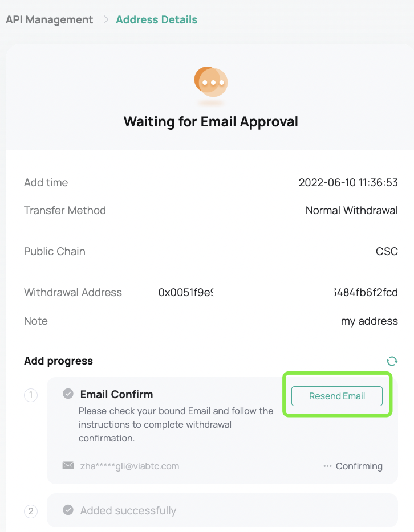Click the green refresh progress icon
414x532 pixels.
click(392, 361)
